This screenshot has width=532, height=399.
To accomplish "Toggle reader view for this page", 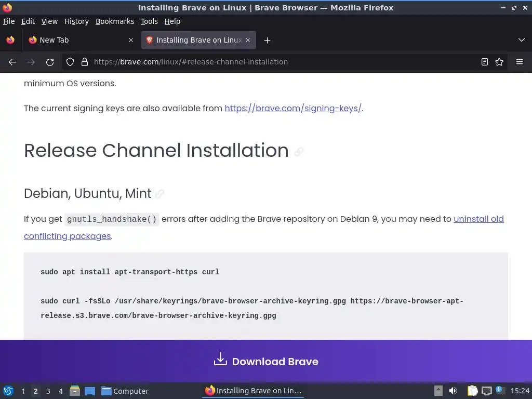I will click(485, 62).
